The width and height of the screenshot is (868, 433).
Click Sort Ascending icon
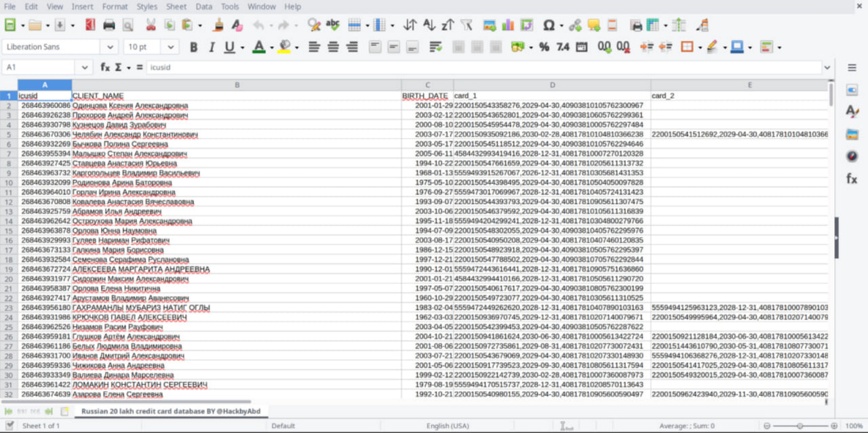pyautogui.click(x=429, y=25)
